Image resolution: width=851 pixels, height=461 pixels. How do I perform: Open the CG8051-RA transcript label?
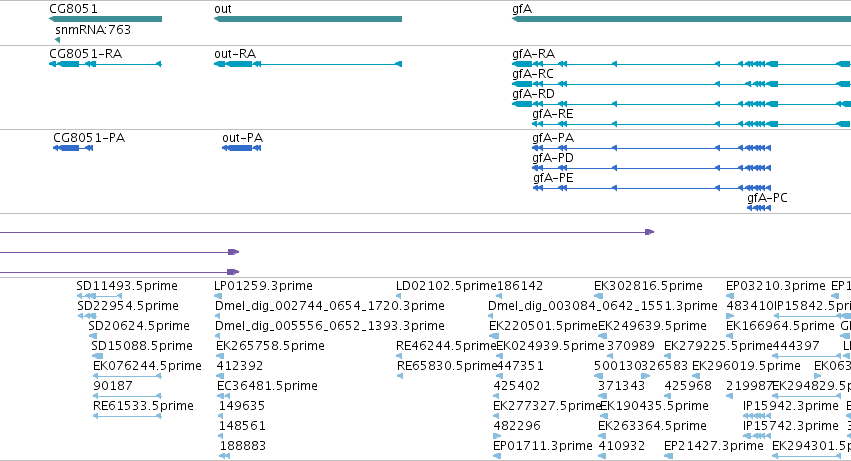click(85, 54)
